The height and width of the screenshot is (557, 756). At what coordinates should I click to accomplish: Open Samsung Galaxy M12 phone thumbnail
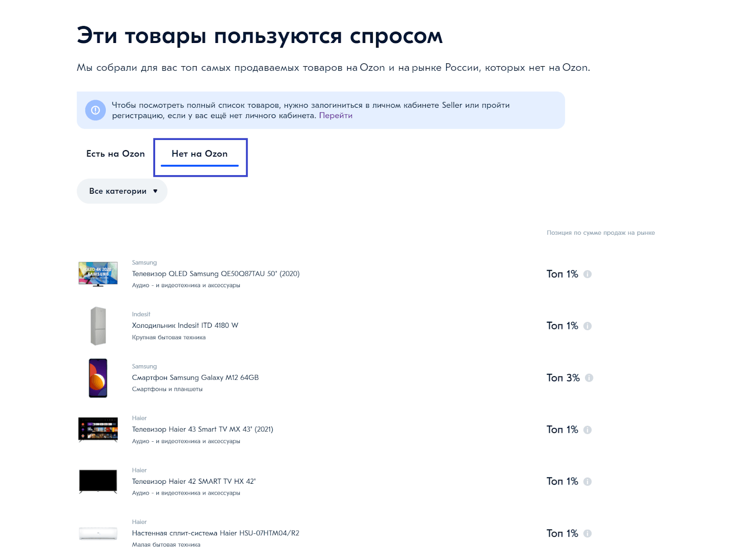pyautogui.click(x=98, y=378)
